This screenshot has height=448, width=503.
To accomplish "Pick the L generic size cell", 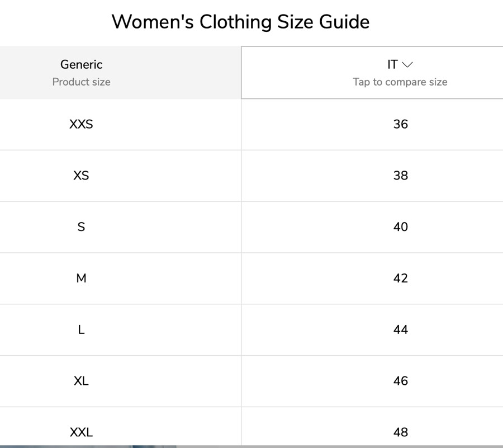I will click(x=82, y=330).
